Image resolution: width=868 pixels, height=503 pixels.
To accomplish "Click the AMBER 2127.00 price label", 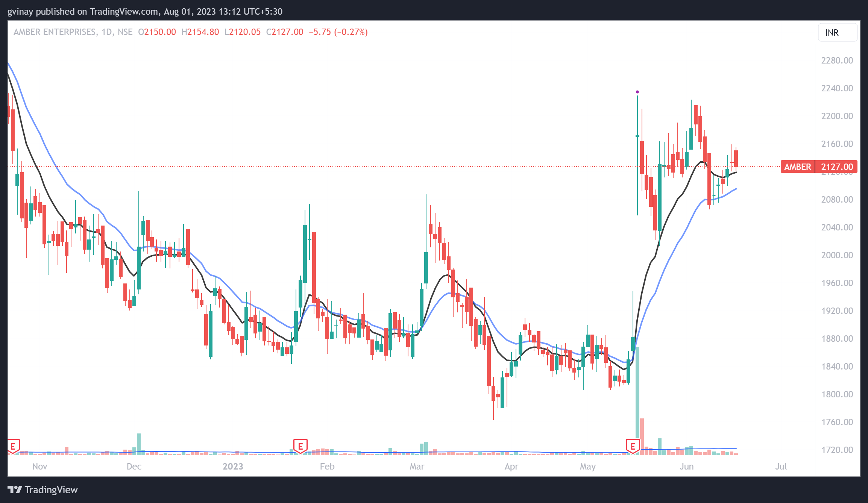I will [x=819, y=167].
